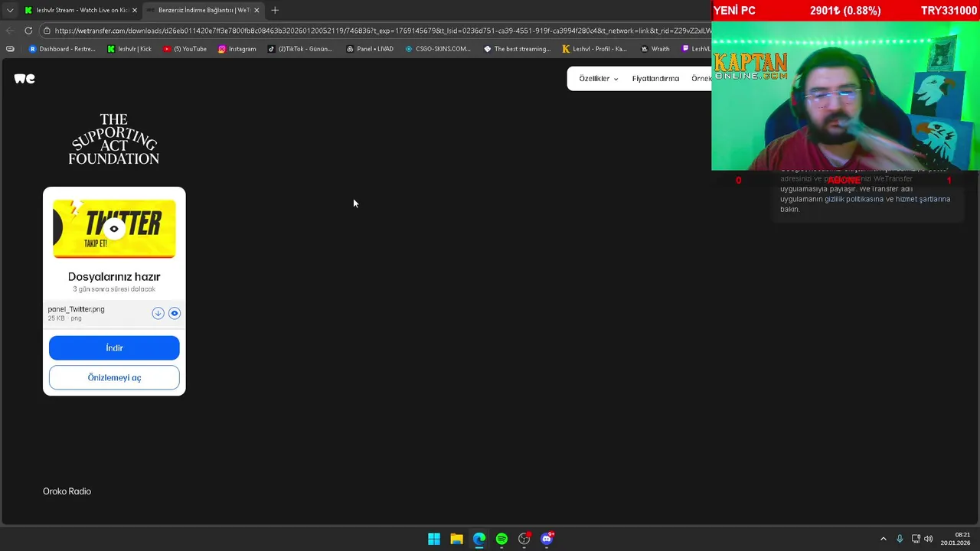
Task: Open Fiyatlandırma menu item
Action: coord(655,79)
